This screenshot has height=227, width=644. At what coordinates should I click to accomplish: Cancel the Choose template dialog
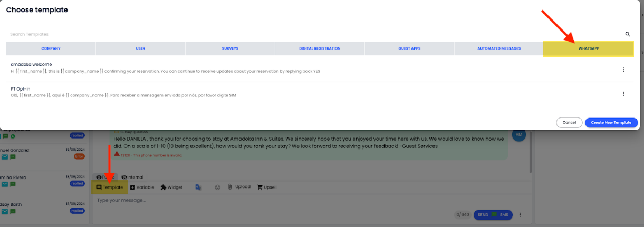pos(569,122)
